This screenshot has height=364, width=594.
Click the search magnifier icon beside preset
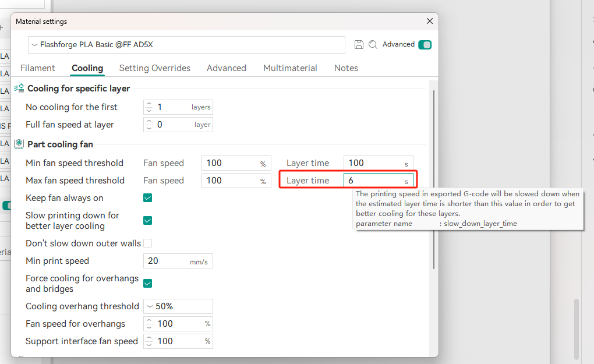(373, 45)
